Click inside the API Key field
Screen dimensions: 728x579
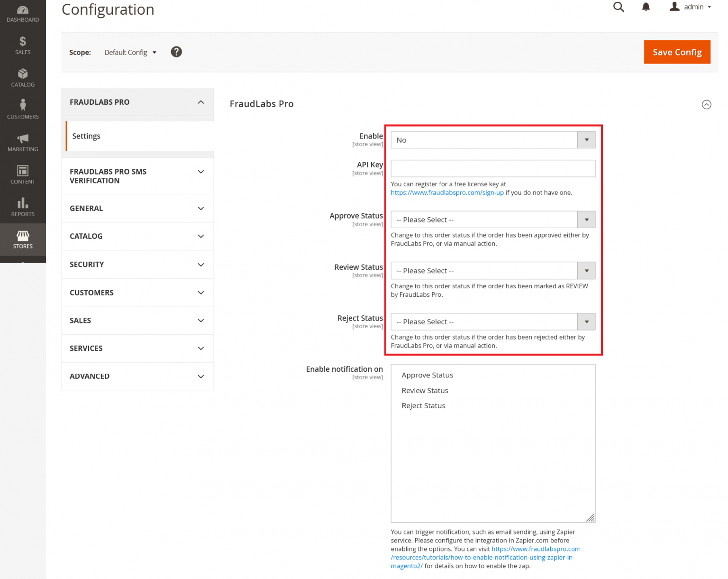(493, 168)
